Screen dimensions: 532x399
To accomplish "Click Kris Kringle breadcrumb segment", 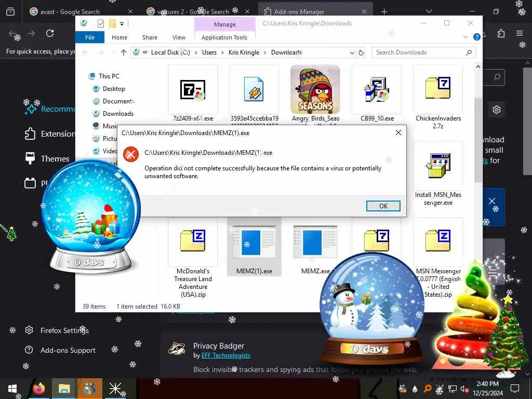I will [x=244, y=52].
